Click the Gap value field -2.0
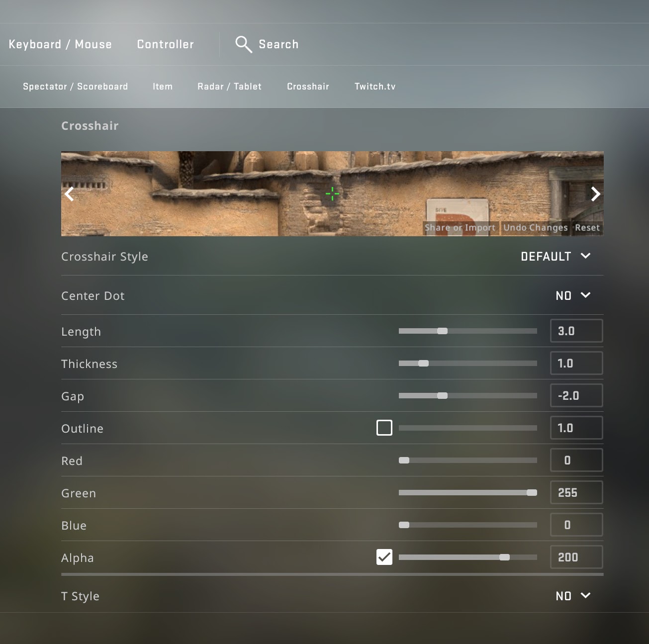The height and width of the screenshot is (644, 649). (576, 396)
